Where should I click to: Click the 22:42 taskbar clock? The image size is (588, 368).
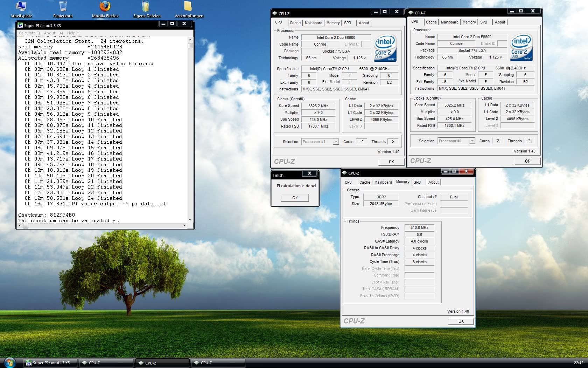579,363
